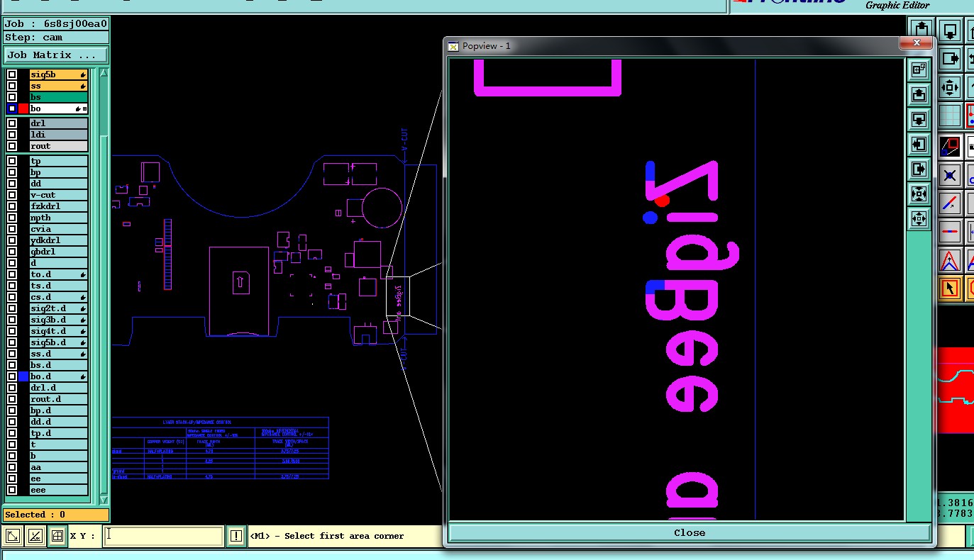Click diagonal arrow coordinate mode icon
The height and width of the screenshot is (560, 974).
click(13, 537)
